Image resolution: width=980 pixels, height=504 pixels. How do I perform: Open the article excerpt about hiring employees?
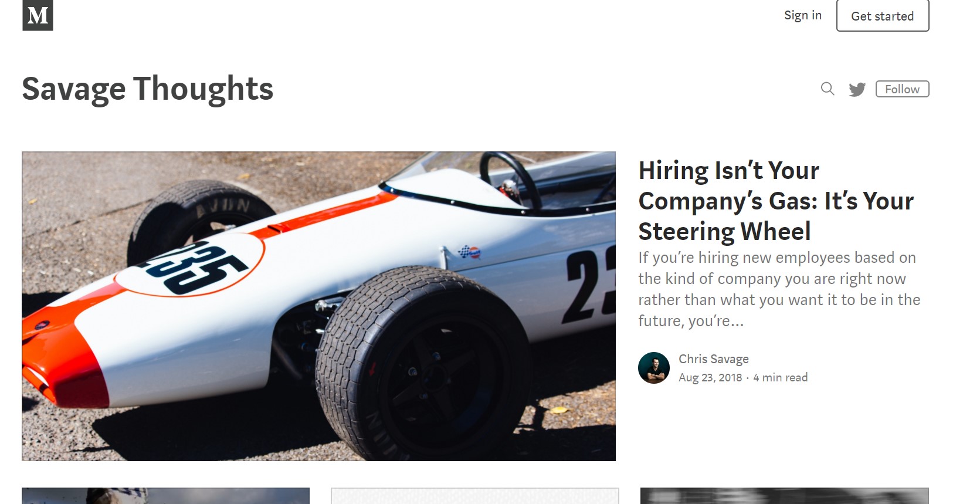779,289
